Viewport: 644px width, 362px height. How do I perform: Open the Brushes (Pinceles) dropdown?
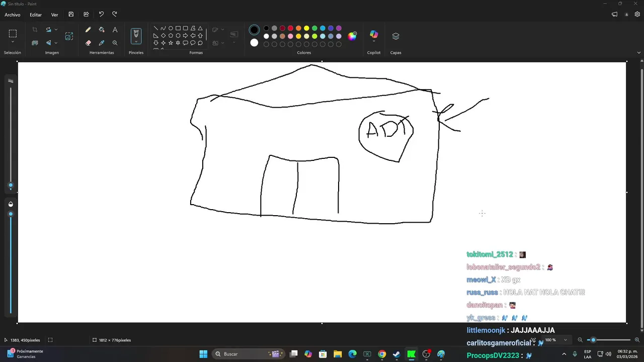(x=135, y=42)
